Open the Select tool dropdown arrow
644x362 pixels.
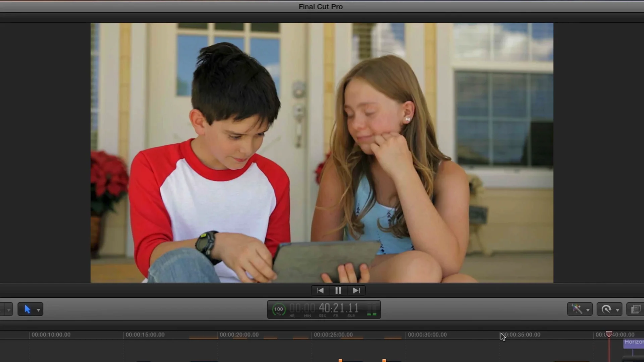click(x=39, y=310)
